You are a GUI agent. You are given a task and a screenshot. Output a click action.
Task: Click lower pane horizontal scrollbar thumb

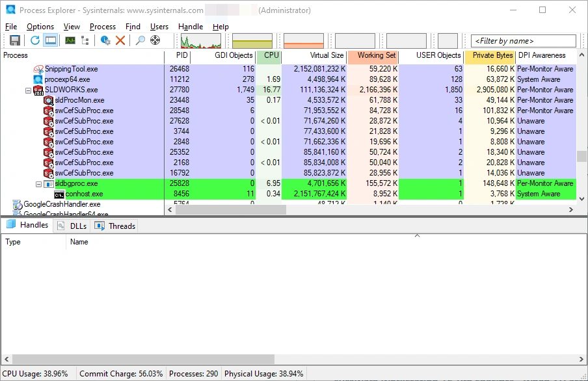pyautogui.click(x=143, y=360)
